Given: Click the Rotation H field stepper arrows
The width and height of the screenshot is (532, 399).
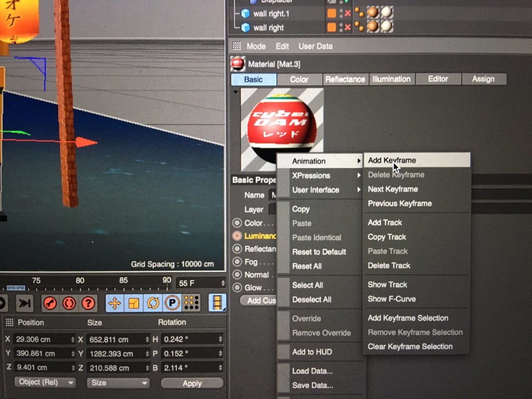Looking at the screenshot, I should tap(220, 339).
